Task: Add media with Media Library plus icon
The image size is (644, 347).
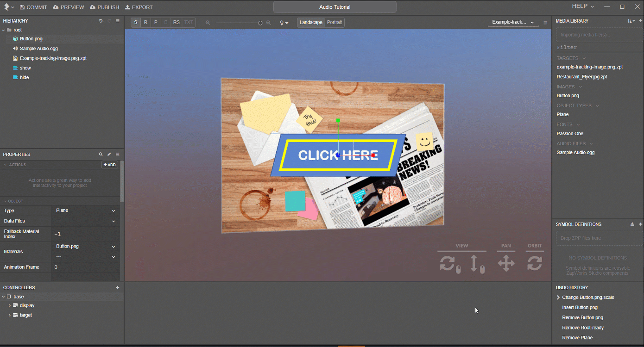Action: [641, 21]
